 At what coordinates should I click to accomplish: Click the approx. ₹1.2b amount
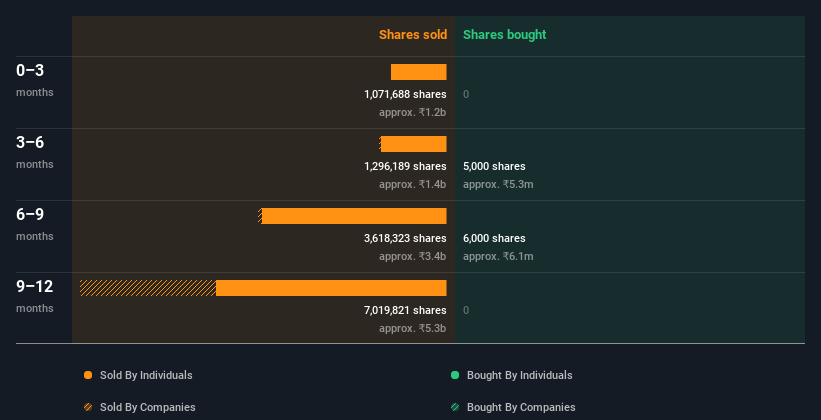(413, 113)
